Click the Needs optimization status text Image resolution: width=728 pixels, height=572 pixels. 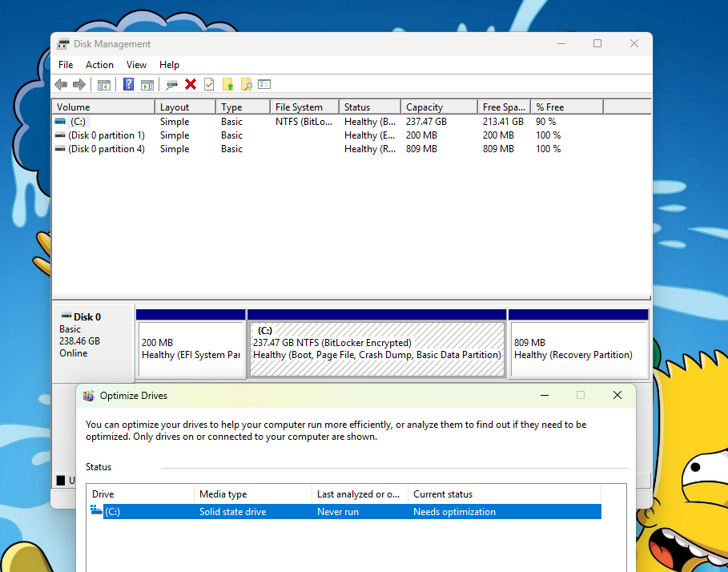pyautogui.click(x=455, y=512)
